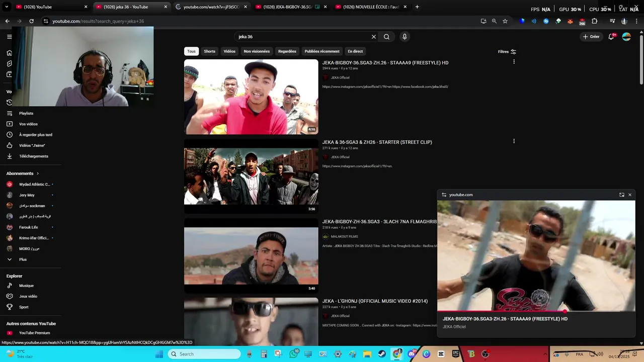This screenshot has height=362, width=644.
Task: Click the STARTER street clip thumbnail
Action: coord(251,176)
